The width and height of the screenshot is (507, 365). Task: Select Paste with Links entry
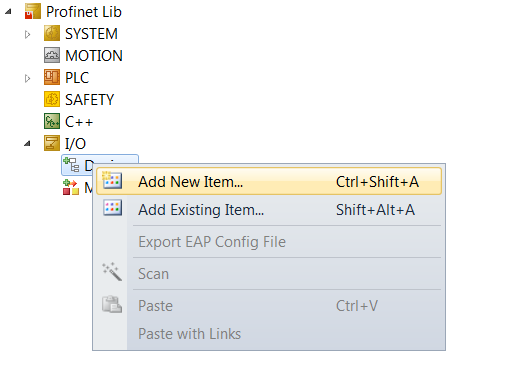(x=269, y=334)
